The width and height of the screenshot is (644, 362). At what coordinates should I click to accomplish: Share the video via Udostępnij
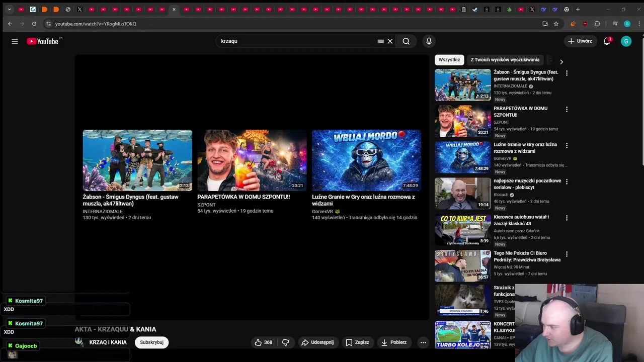(317, 342)
